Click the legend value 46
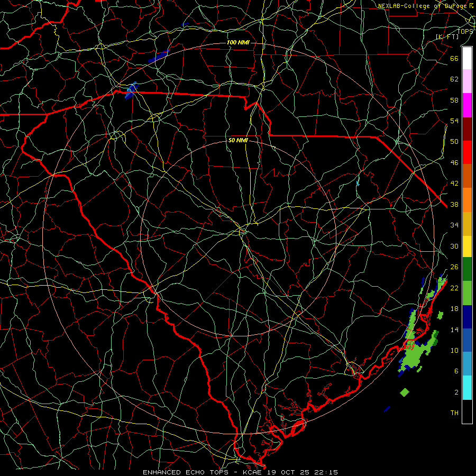The width and height of the screenshot is (476, 476). point(454,163)
